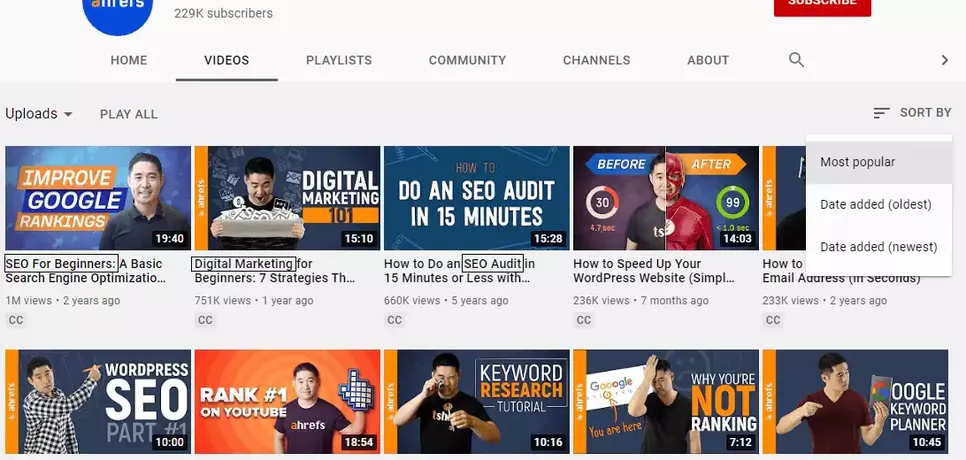
Task: Open the Improve Google Rankings thumbnail
Action: click(x=98, y=198)
